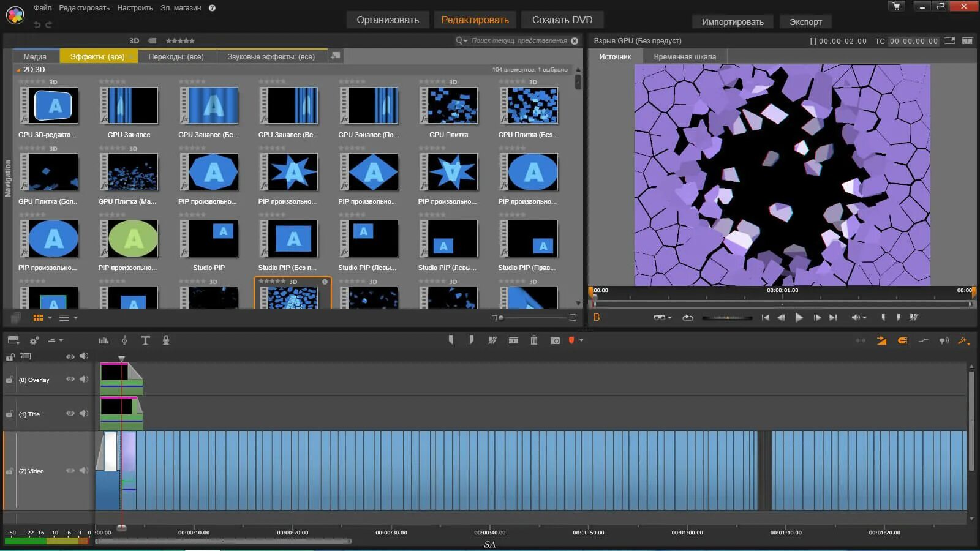
Task: Open the storyboard view icon in timeline toolbar
Action: click(13, 340)
